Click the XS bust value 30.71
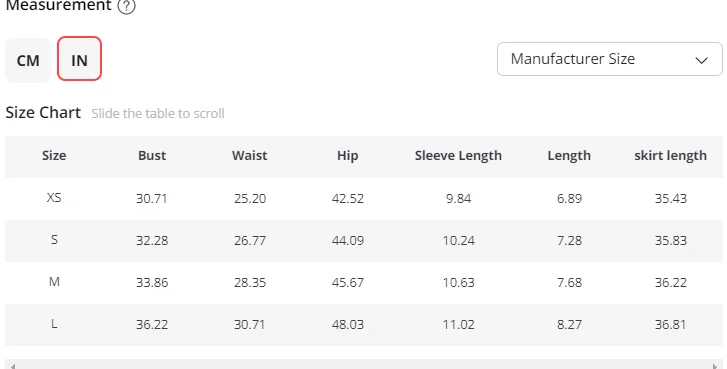The height and width of the screenshot is (369, 727). point(152,198)
